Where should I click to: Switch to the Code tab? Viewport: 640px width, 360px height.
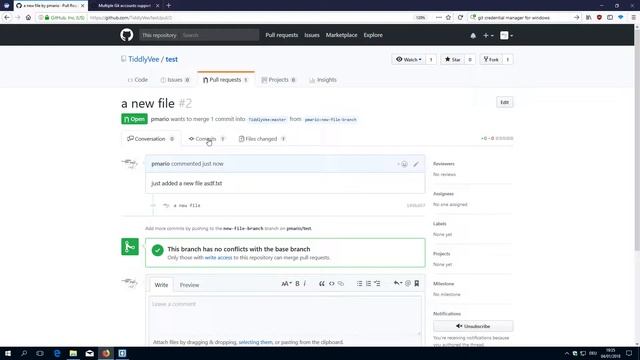pyautogui.click(x=138, y=80)
